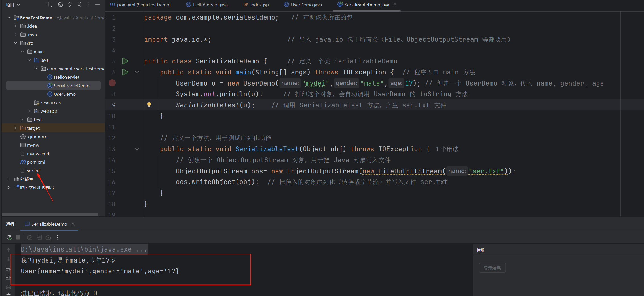Screen dimensions: 644x296
Task: Collapse the java source folder
Action: click(x=29, y=60)
